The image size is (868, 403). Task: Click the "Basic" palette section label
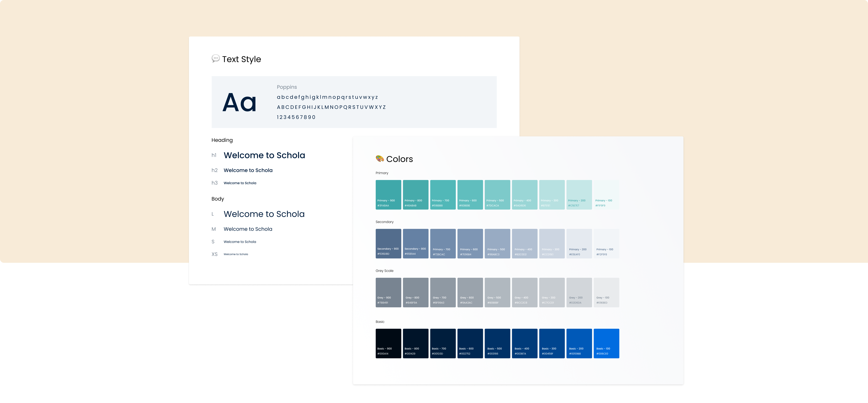pyautogui.click(x=380, y=322)
